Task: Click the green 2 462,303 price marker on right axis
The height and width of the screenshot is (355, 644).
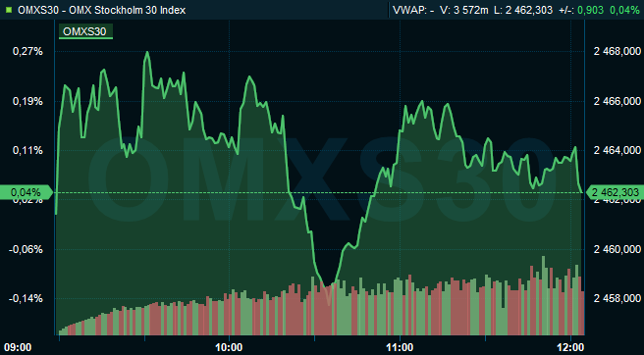Action: 615,192
